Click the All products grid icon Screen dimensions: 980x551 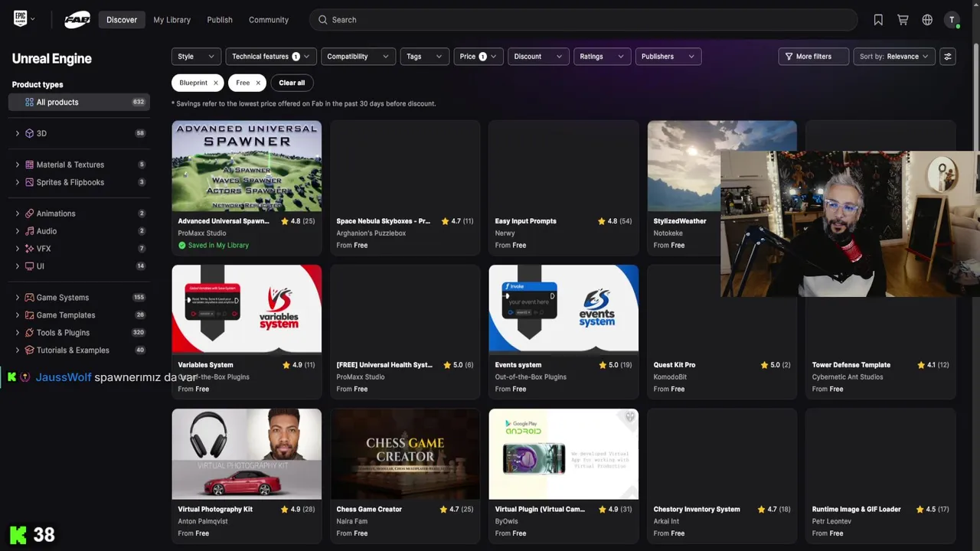[x=29, y=102]
